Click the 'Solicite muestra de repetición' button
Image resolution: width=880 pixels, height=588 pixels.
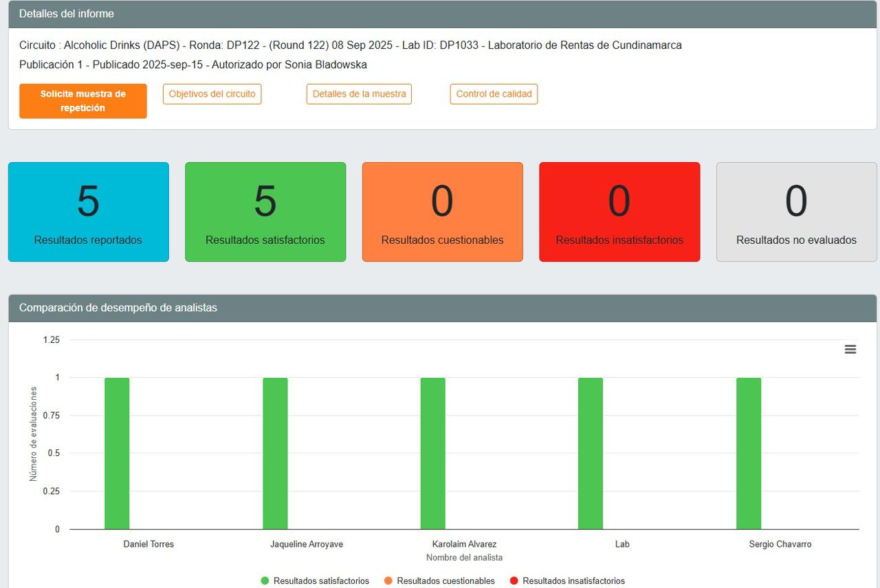[83, 101]
